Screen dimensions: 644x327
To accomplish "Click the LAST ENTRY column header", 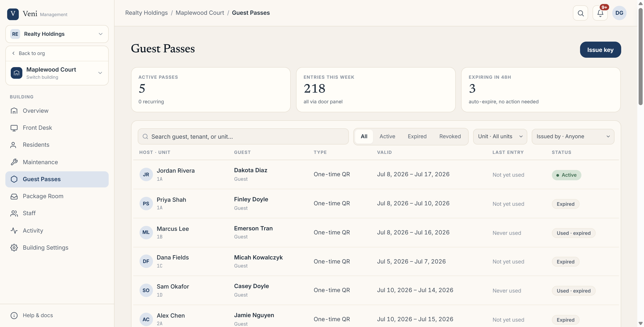I will 508,152.
